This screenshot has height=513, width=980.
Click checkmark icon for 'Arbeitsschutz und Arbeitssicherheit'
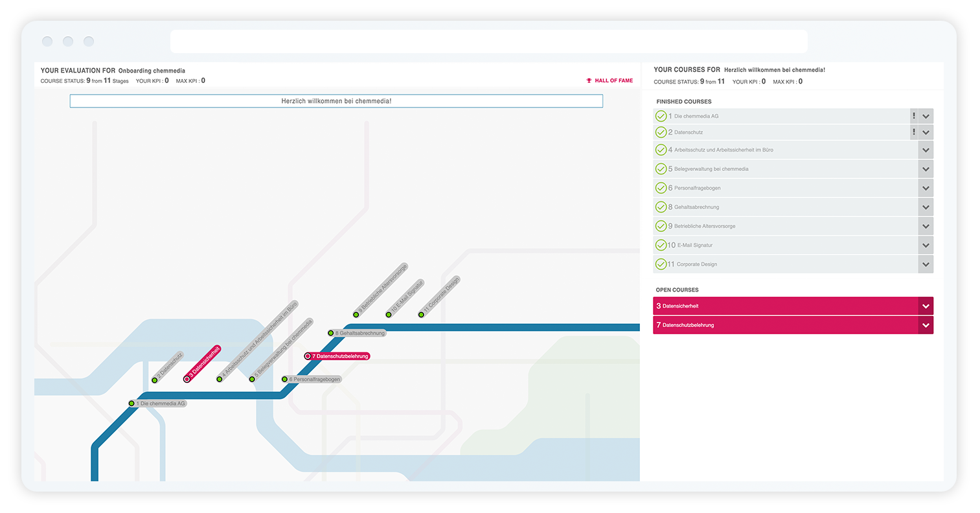coord(661,150)
